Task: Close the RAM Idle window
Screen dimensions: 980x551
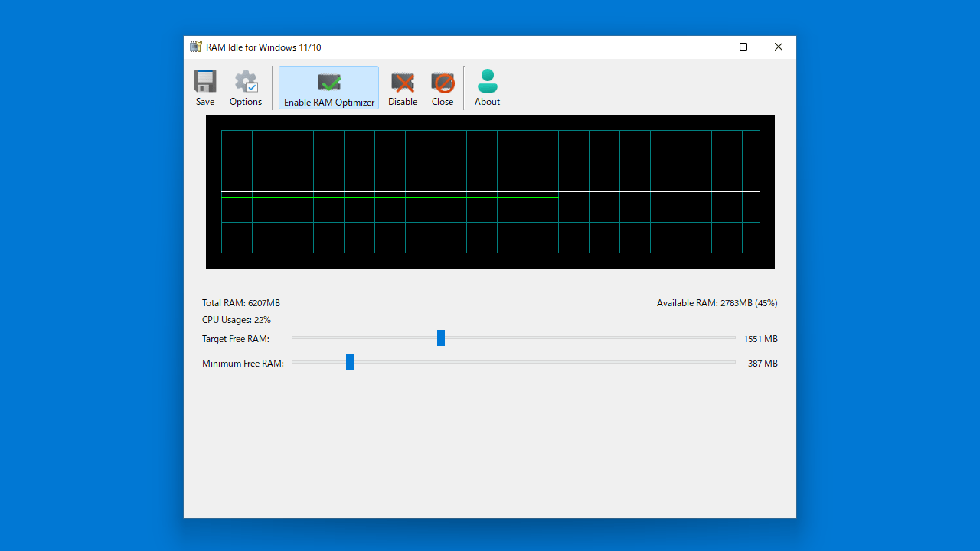Action: point(779,47)
